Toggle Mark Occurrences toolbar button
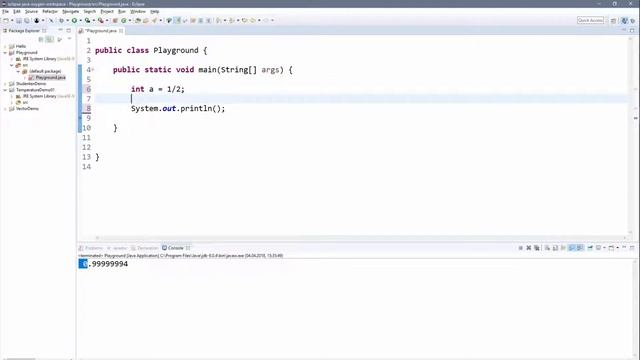640x360 pixels. (x=177, y=20)
